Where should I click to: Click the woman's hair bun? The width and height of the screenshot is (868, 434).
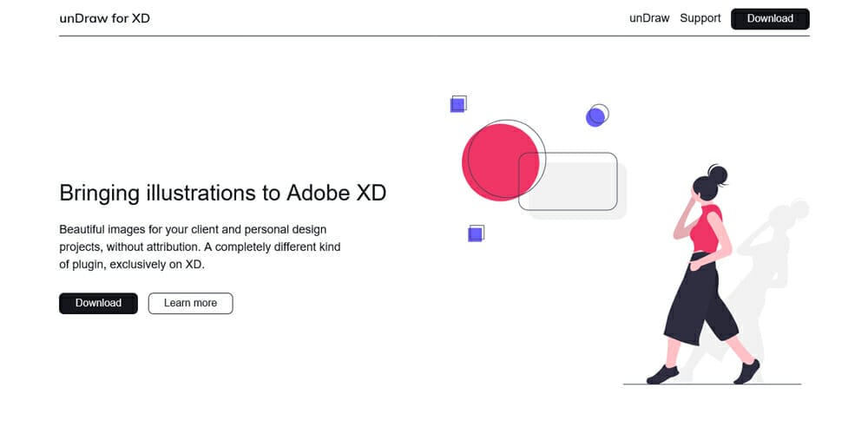[x=717, y=172]
